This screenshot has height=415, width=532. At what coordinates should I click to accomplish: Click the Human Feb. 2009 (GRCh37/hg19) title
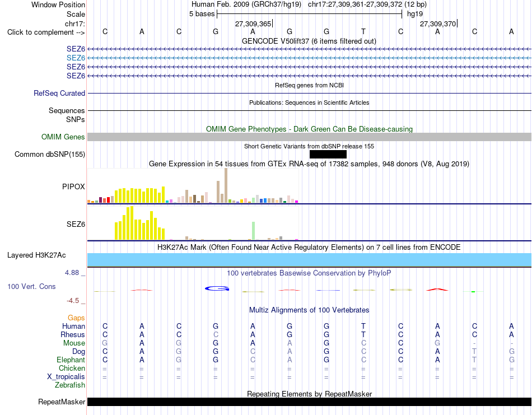tap(246, 4)
